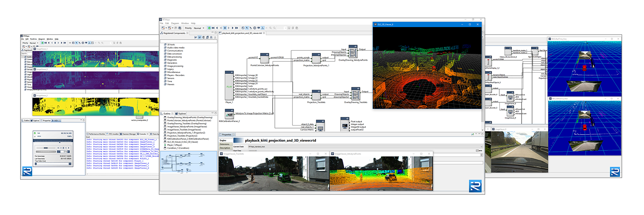Click RTMaps logo in center window corner
Viewport: 644px width, 215px height.
pyautogui.click(x=475, y=186)
